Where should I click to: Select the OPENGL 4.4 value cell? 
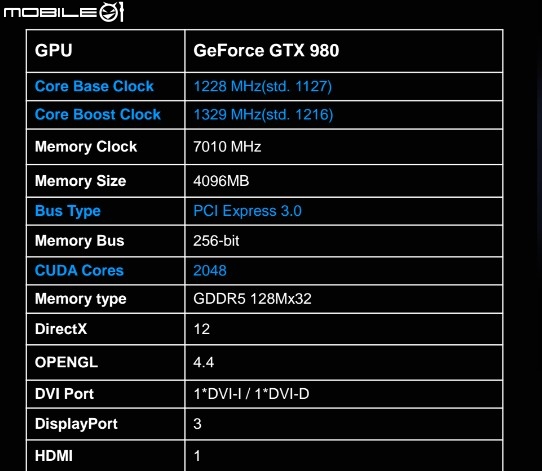click(x=344, y=362)
